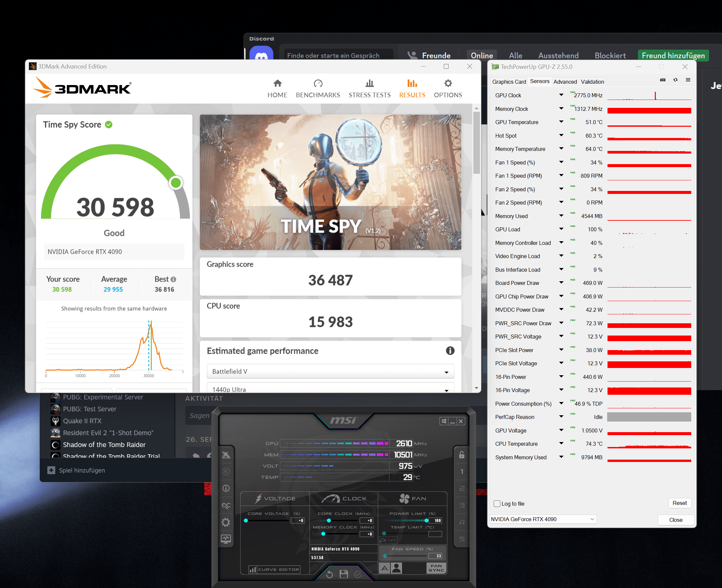Open OPTIONS in 3DMark

tap(448, 89)
